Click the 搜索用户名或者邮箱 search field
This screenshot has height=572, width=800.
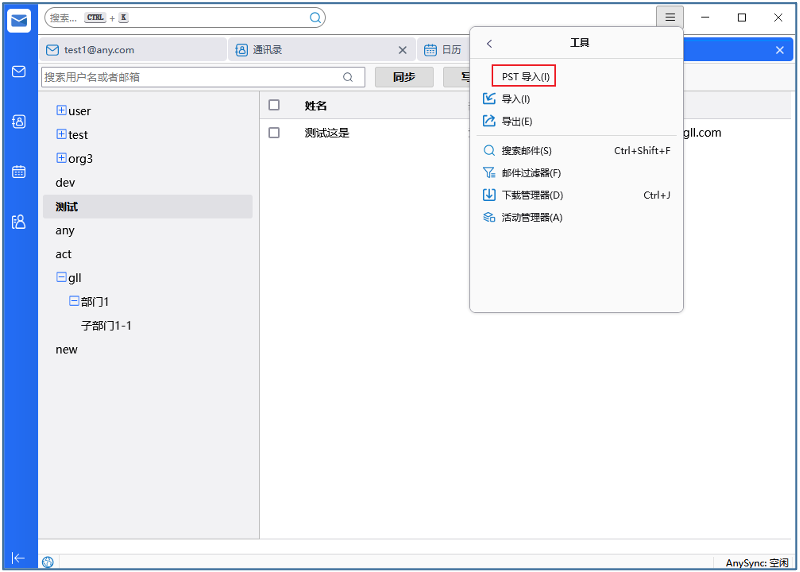[190, 77]
